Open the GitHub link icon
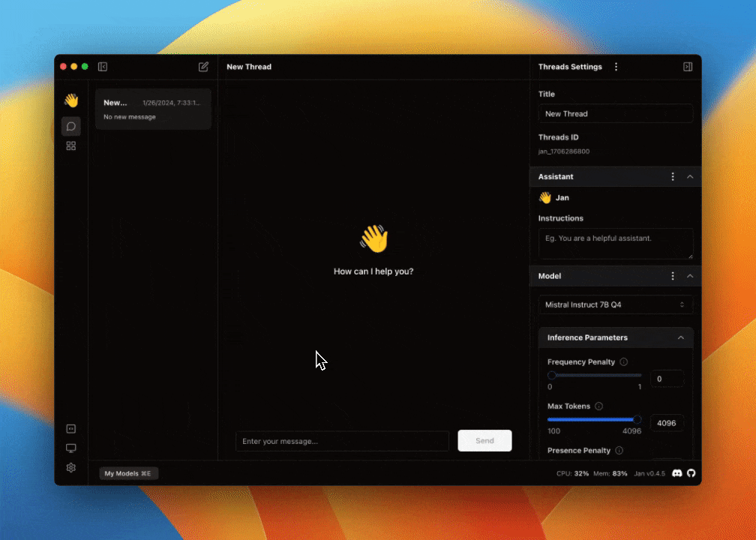The height and width of the screenshot is (540, 756). 691,473
